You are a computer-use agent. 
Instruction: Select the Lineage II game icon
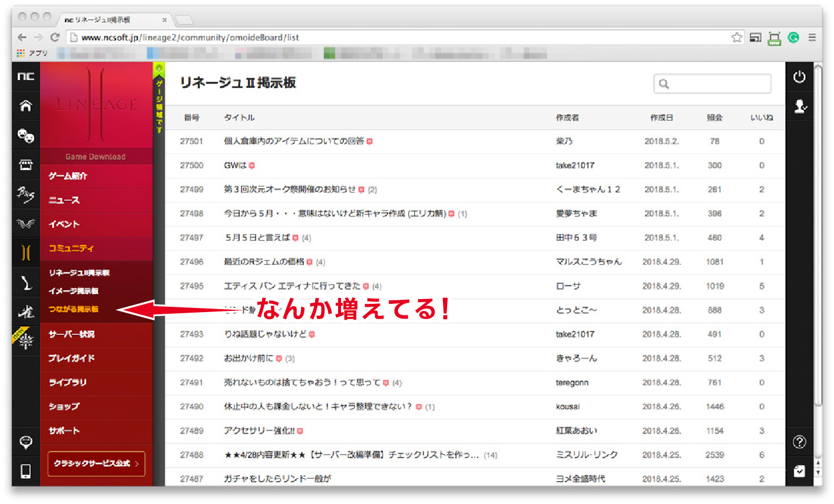pyautogui.click(x=25, y=253)
